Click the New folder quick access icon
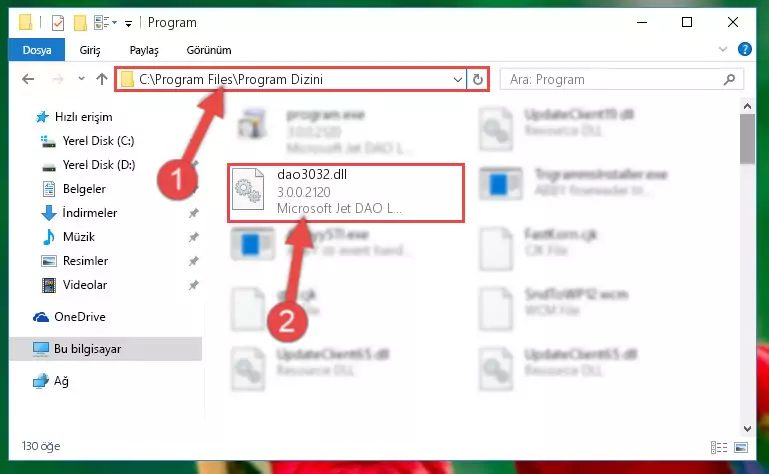This screenshot has height=474, width=769. click(x=80, y=23)
